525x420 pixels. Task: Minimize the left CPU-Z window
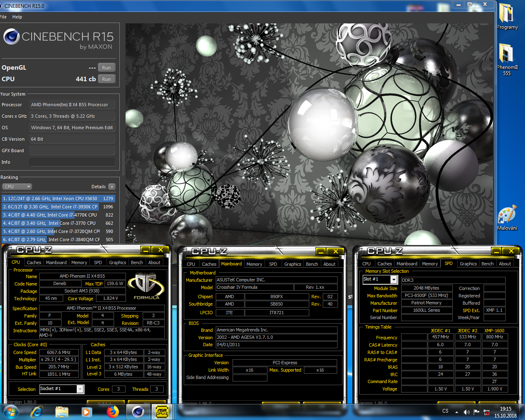pyautogui.click(x=146, y=250)
